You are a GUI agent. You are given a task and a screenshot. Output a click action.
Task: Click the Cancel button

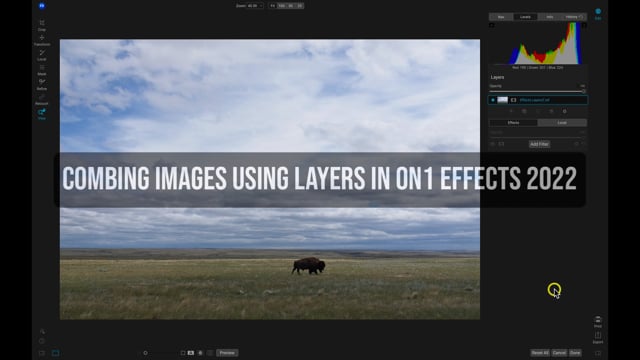(x=559, y=353)
